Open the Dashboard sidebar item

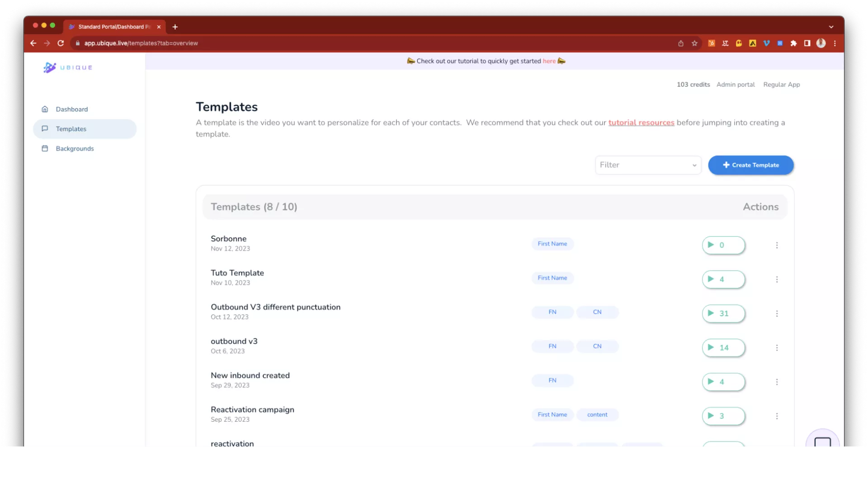click(x=71, y=109)
